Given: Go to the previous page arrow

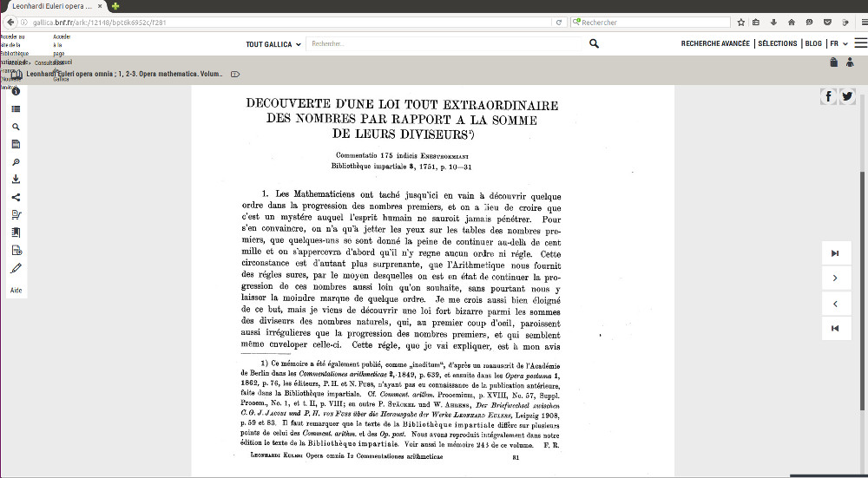Looking at the screenshot, I should pyautogui.click(x=835, y=304).
